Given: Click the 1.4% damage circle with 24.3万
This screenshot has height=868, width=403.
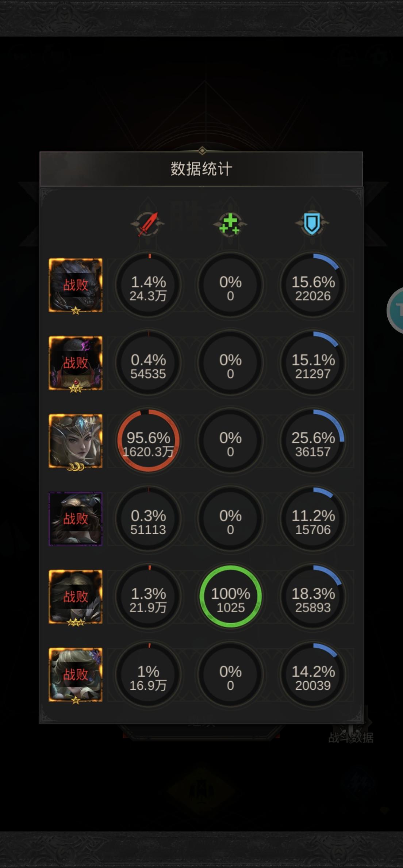Looking at the screenshot, I should coord(148,285).
